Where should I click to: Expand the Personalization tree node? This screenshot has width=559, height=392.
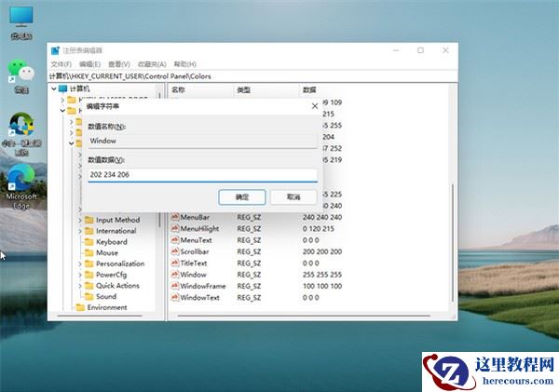click(x=80, y=264)
